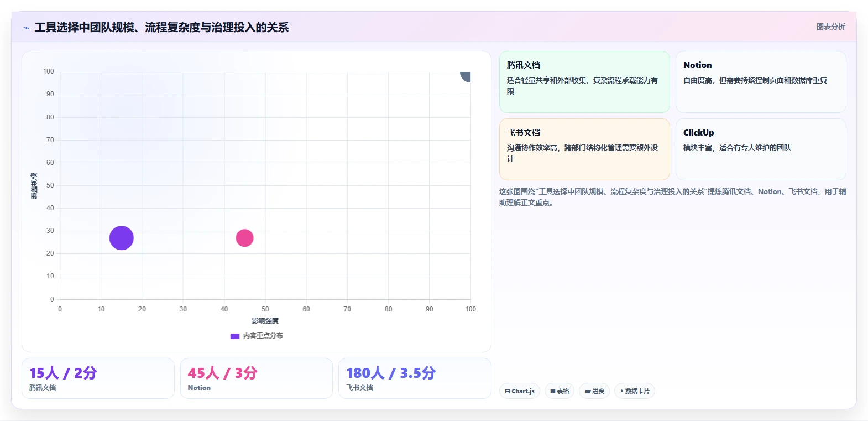
Task: Click the 飞书文档 label under 180人 / 3.5分
Action: click(x=359, y=388)
